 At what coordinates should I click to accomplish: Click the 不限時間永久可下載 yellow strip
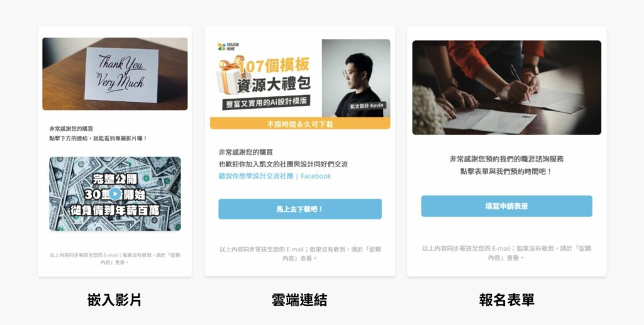300,123
